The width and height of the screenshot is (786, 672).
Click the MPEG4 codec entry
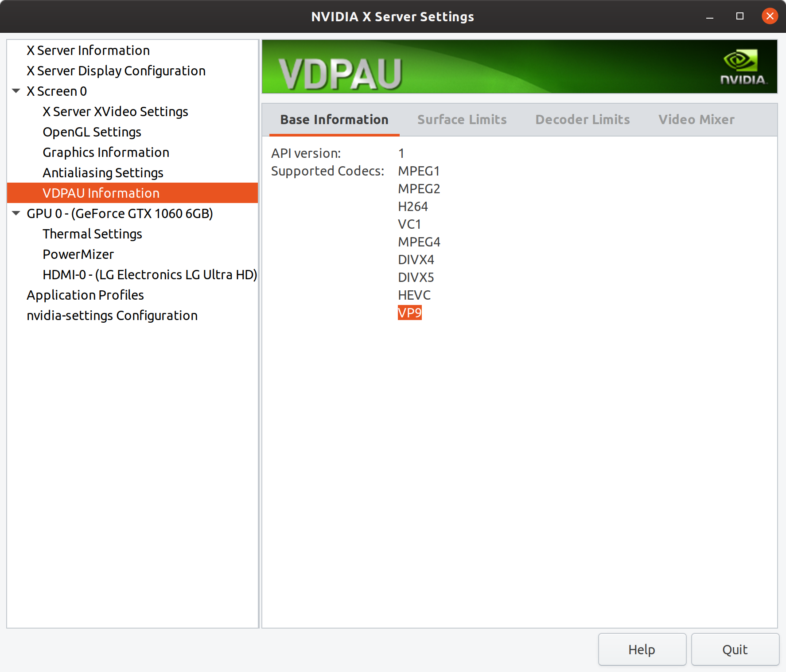[419, 242]
